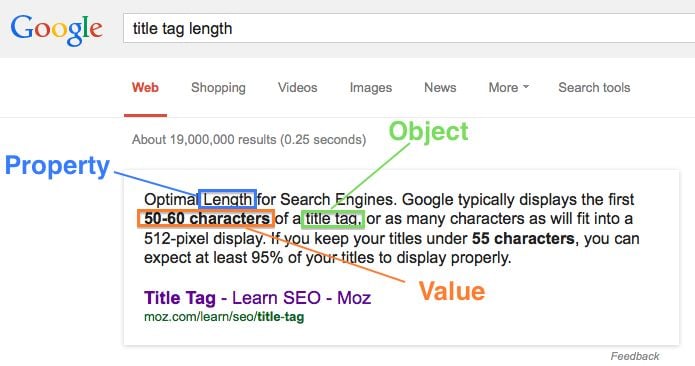Click the green-boxed 'title tag' text
This screenshot has width=695, height=366.
pos(332,219)
